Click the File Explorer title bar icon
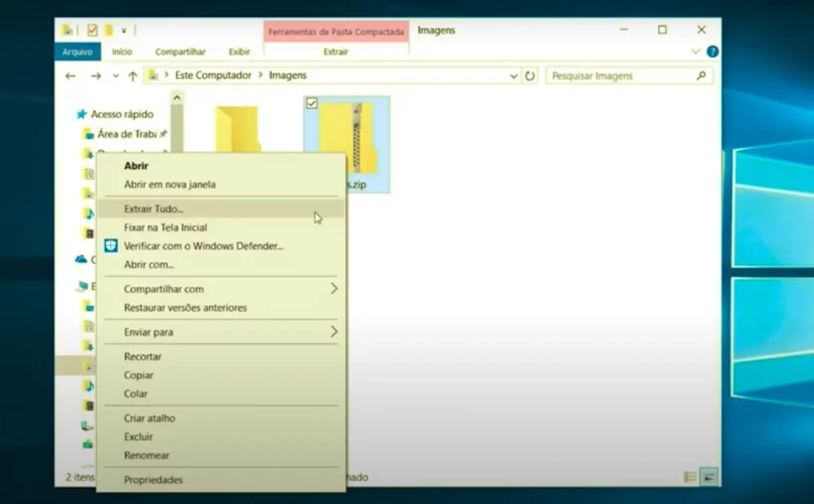Screen dimensions: 814x504 pos(68,30)
